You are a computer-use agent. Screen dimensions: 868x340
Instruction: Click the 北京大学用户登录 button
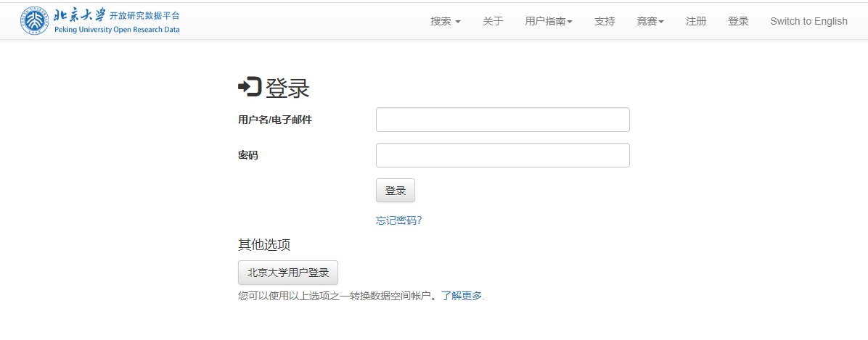click(x=288, y=273)
